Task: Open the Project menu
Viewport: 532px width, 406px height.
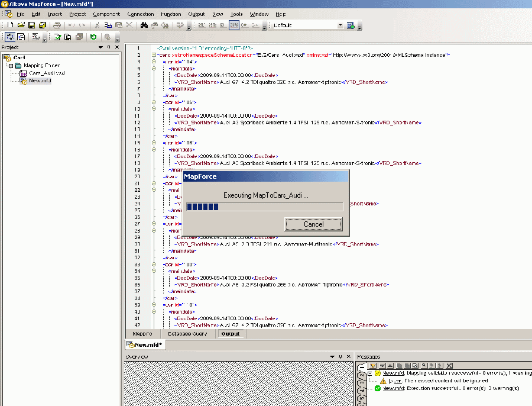Action: (77, 14)
